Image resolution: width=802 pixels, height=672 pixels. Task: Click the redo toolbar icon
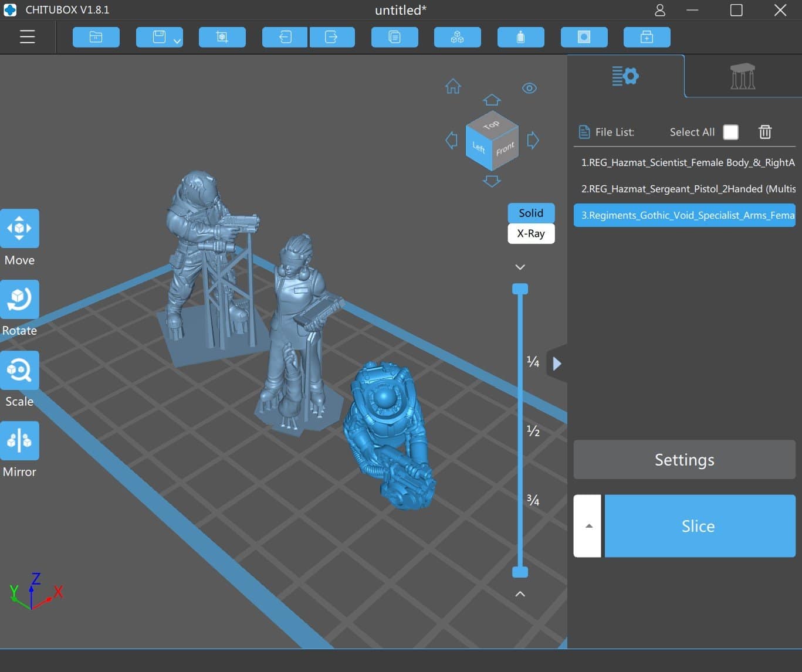point(331,37)
